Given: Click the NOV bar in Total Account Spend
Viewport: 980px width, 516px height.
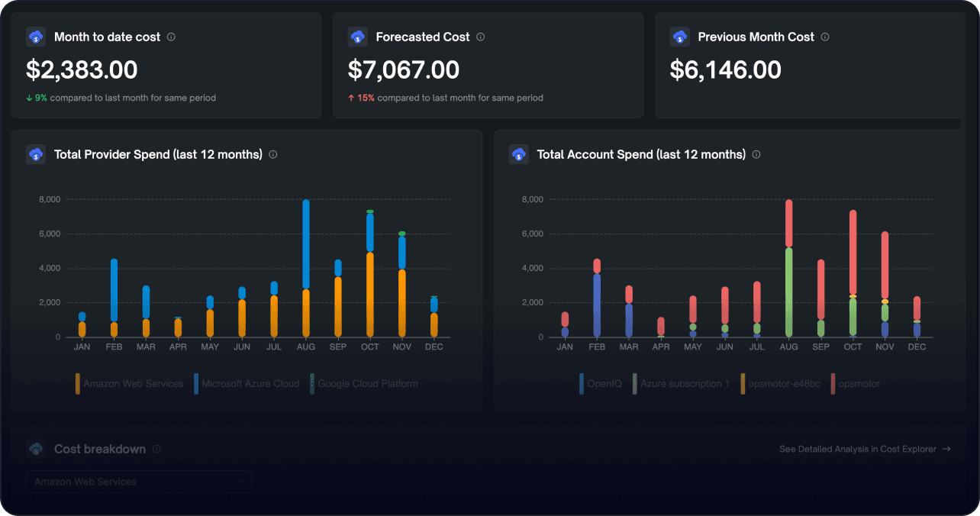Looking at the screenshot, I should [x=885, y=284].
